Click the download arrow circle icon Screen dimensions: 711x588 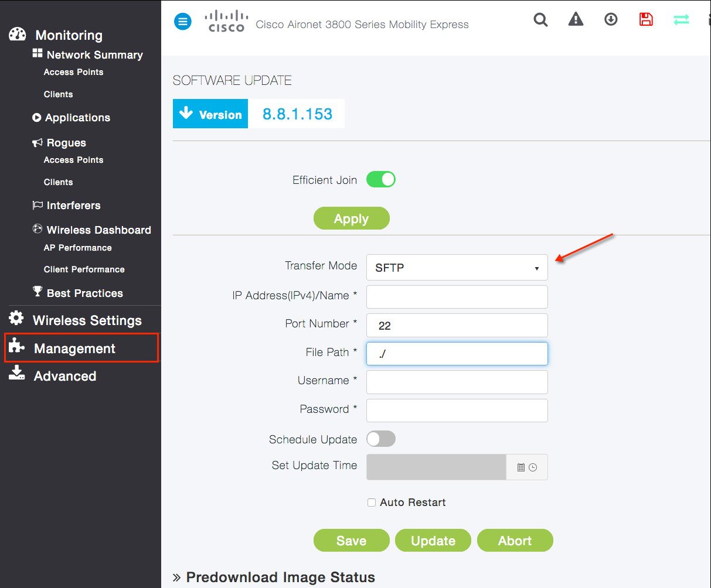click(611, 19)
